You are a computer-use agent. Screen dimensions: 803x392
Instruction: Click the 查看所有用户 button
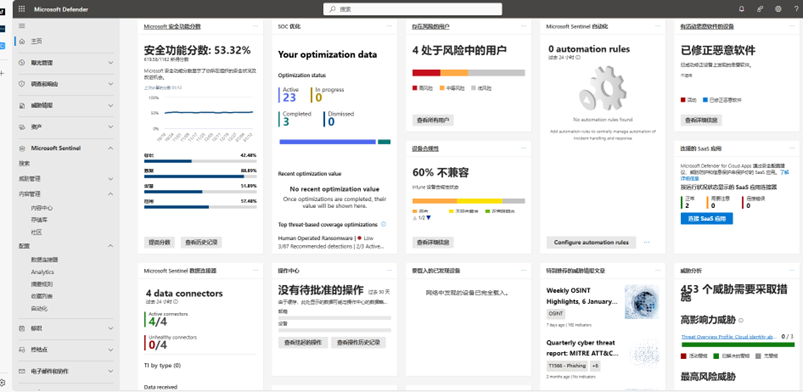point(433,120)
